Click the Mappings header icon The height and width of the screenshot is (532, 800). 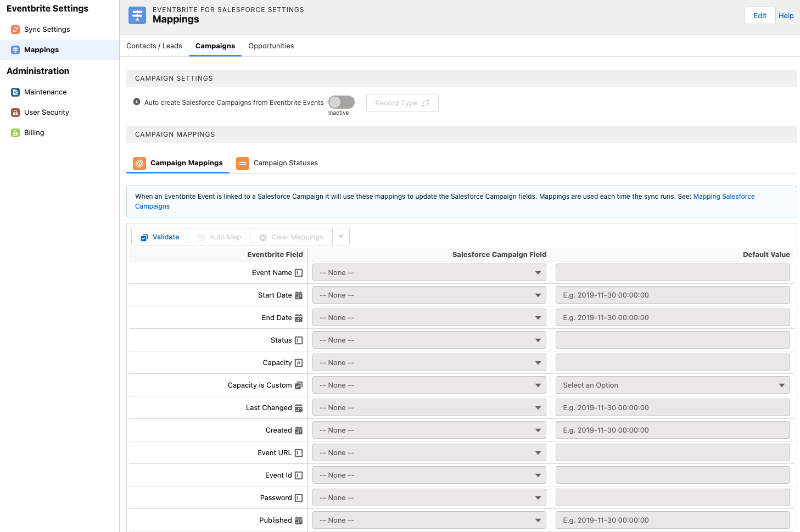[x=137, y=15]
